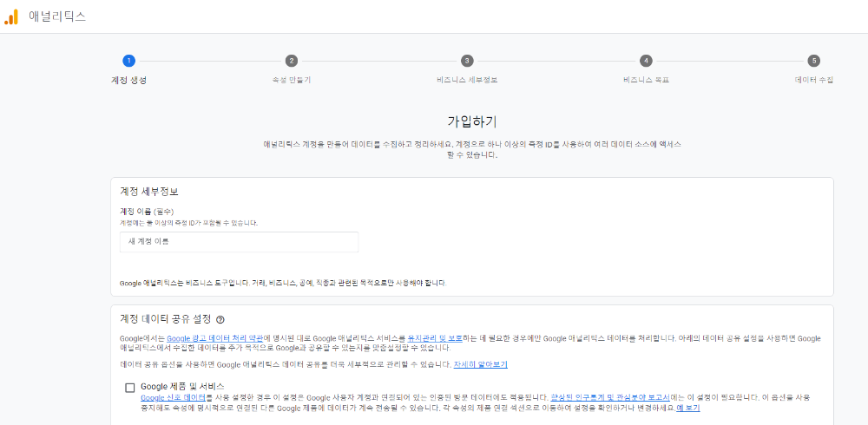Click the 데이터 수집 step label
Image resolution: width=868 pixels, height=425 pixels.
click(x=814, y=80)
